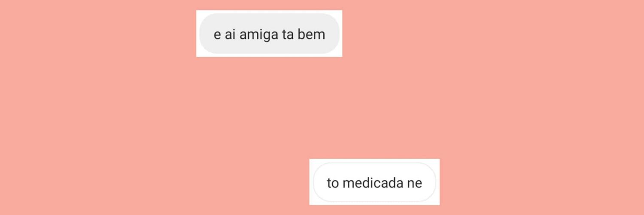The image size is (644, 215).
Task: Click the rounded right edge of the gray bubble
Action: pyautogui.click(x=336, y=34)
